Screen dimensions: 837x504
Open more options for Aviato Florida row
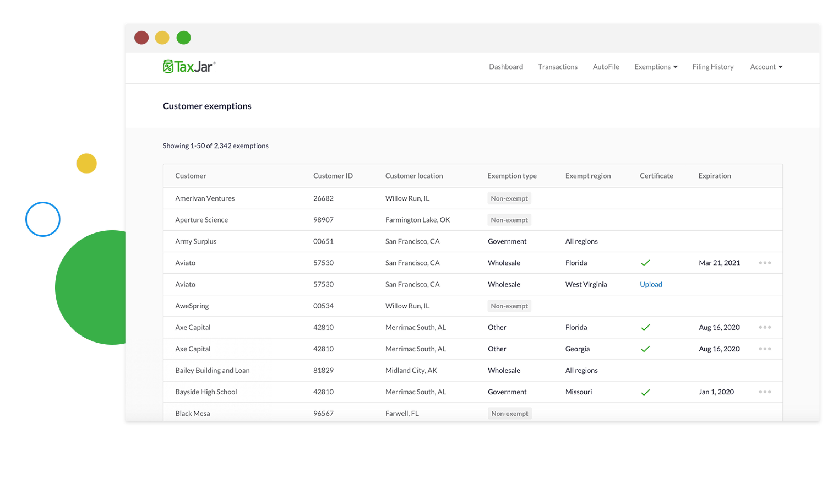765,263
